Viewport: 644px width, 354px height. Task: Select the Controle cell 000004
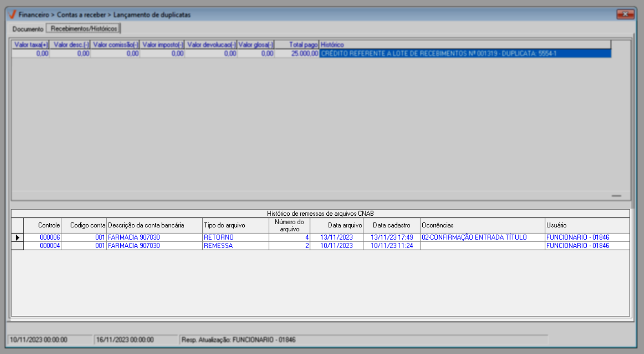[42, 246]
